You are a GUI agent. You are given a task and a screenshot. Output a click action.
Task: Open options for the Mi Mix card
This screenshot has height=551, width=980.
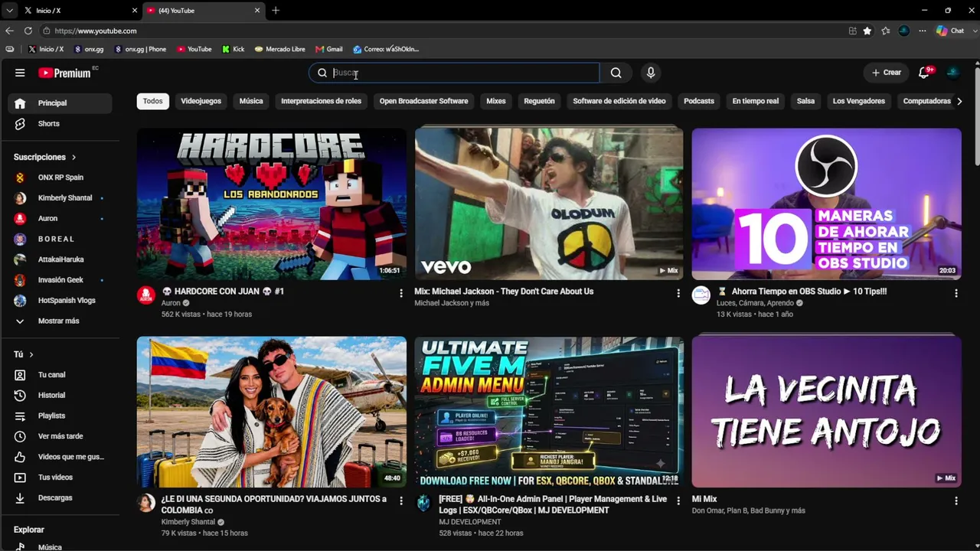[x=955, y=500]
